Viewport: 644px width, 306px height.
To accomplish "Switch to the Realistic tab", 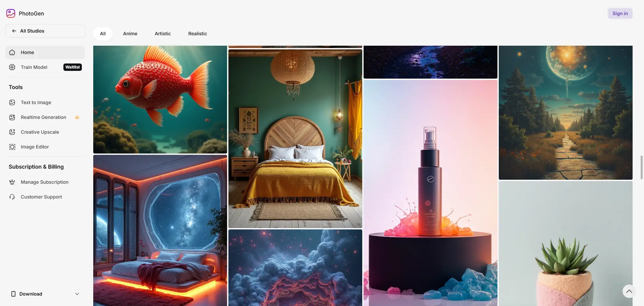I will coord(198,34).
